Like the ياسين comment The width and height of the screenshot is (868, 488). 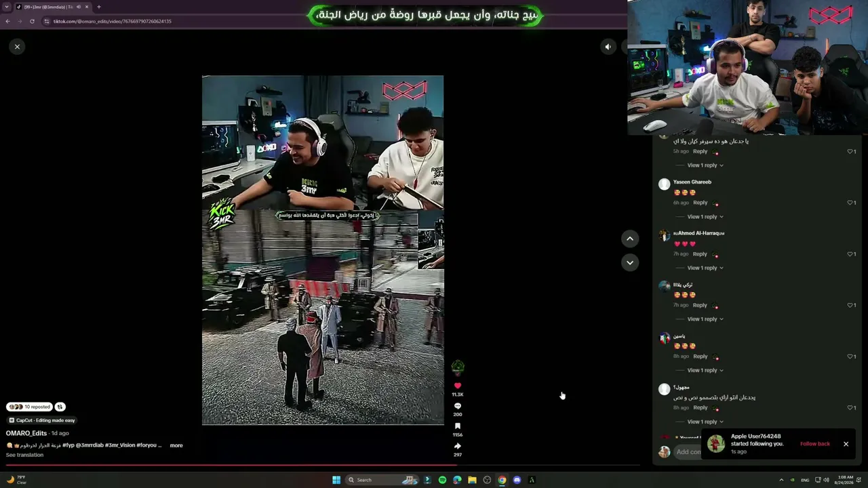tap(850, 357)
